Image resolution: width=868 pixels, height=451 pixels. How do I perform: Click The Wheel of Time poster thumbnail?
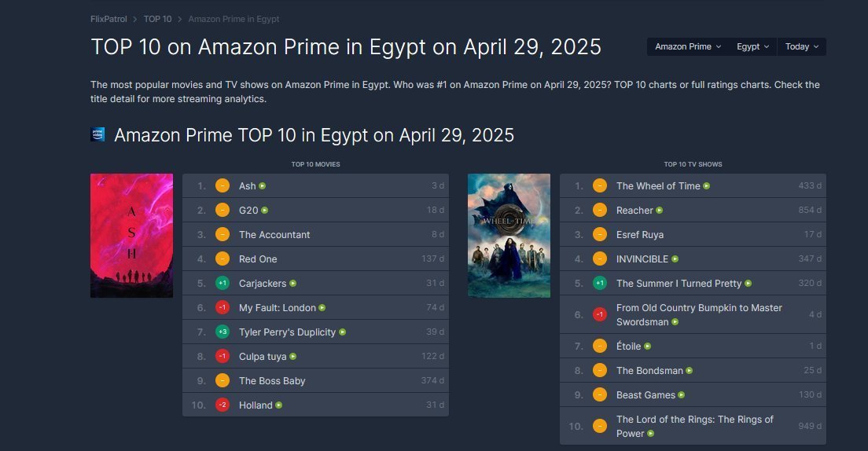[509, 236]
